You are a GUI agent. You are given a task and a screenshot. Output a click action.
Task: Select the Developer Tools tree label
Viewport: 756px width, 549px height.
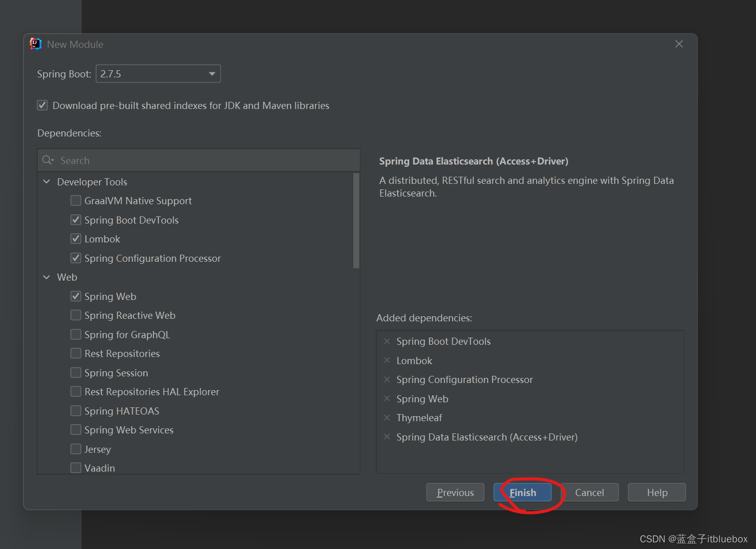92,182
